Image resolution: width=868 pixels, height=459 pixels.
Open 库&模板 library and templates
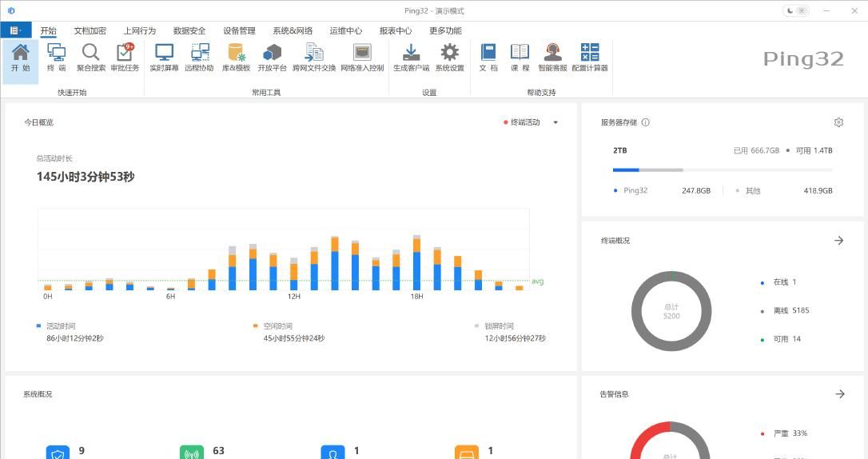click(x=237, y=58)
